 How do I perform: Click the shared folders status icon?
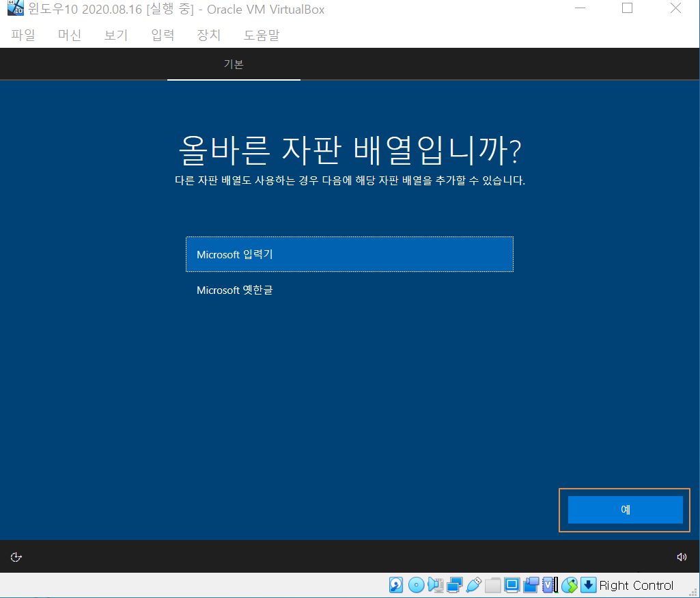click(493, 584)
